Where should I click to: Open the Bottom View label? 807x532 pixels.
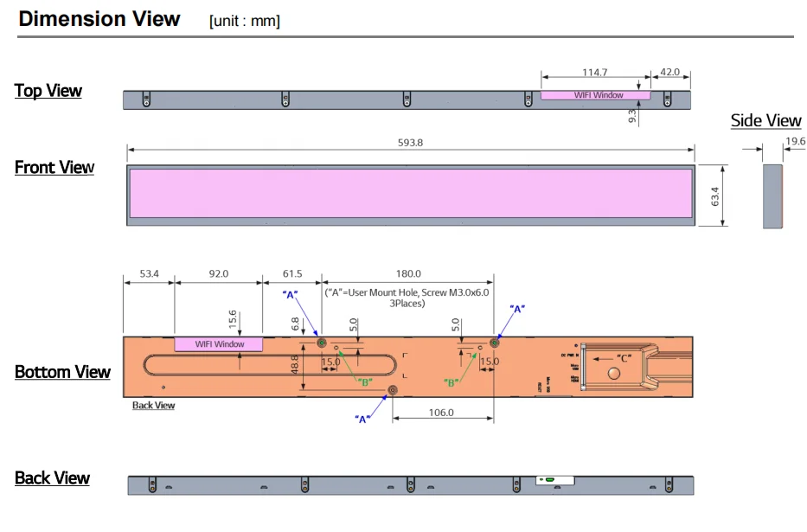[x=62, y=372]
